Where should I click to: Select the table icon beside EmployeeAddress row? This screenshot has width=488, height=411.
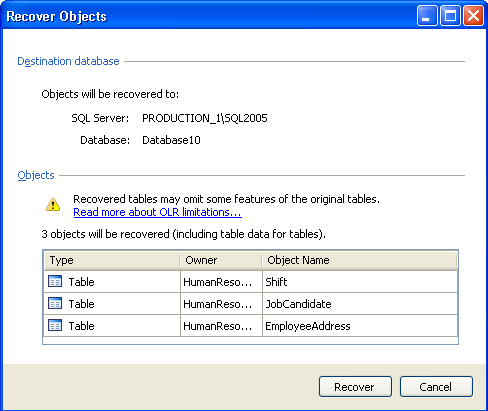pyautogui.click(x=55, y=325)
